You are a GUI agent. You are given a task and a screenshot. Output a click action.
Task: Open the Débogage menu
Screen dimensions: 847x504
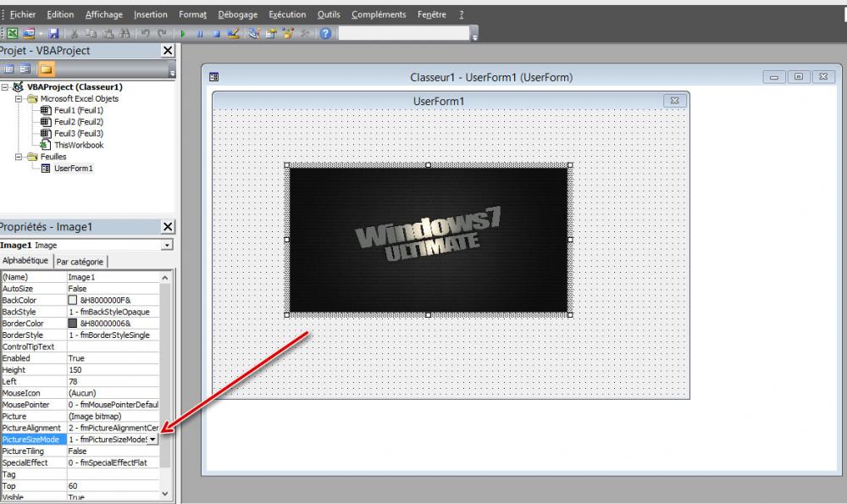click(x=238, y=14)
